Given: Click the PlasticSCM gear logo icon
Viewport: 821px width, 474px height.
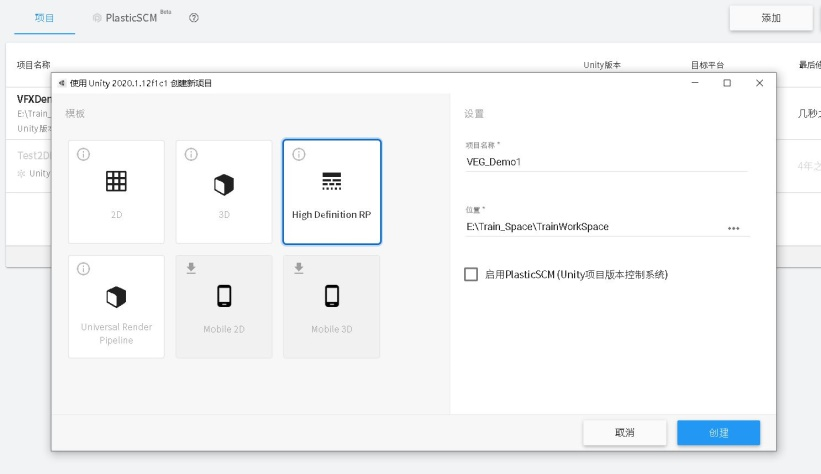Looking at the screenshot, I should (x=97, y=18).
